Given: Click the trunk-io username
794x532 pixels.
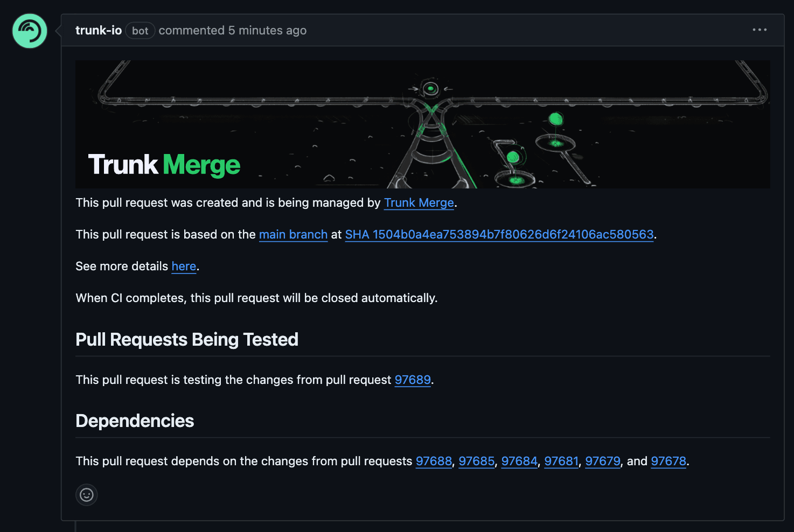Looking at the screenshot, I should point(99,30).
